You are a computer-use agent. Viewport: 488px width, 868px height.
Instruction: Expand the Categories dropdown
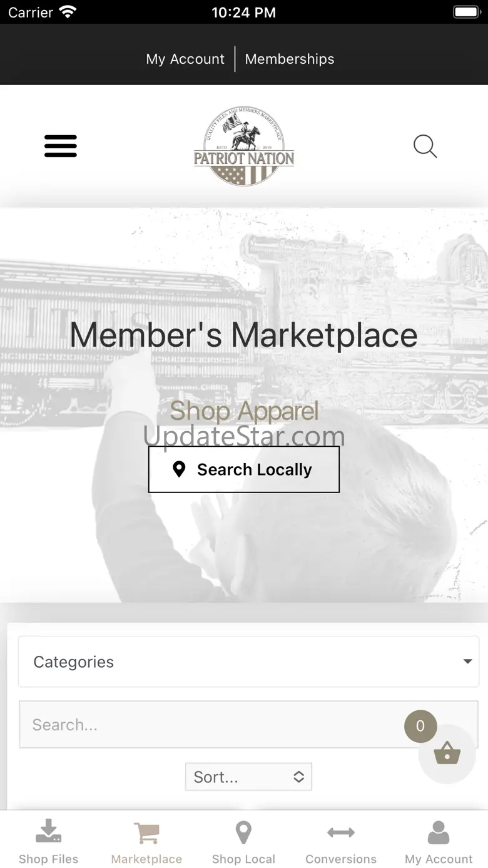(x=249, y=662)
